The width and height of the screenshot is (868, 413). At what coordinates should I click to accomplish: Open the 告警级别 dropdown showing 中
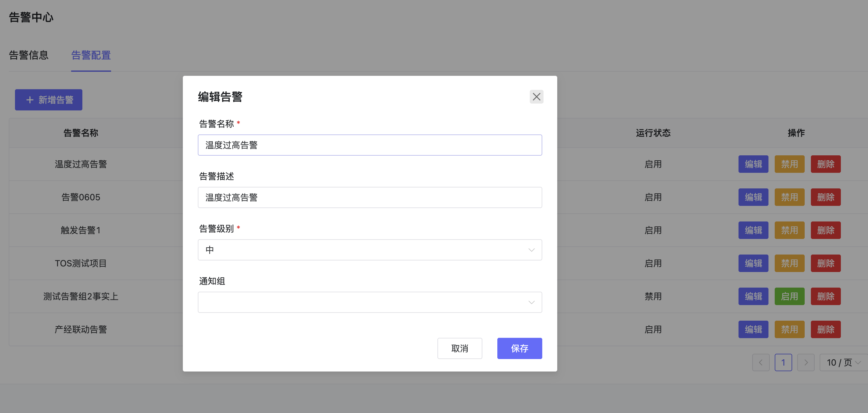coord(370,250)
